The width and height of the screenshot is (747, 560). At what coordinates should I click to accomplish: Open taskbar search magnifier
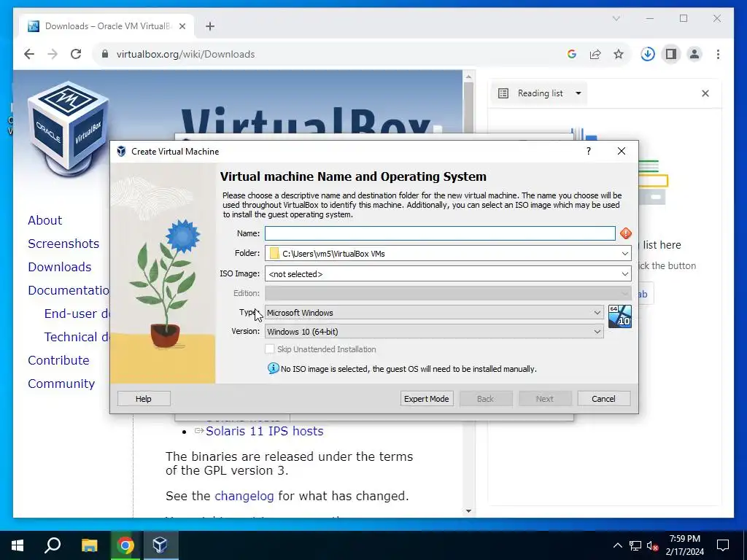tap(53, 545)
